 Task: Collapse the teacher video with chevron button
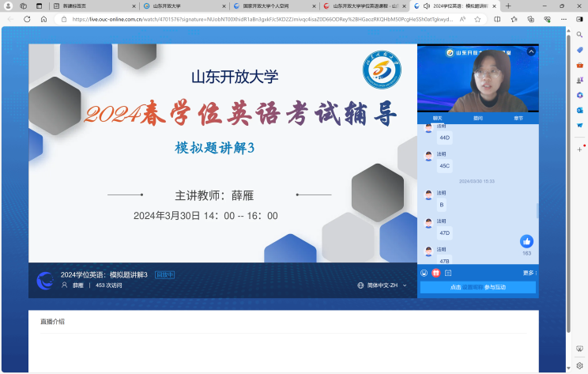pyautogui.click(x=531, y=52)
